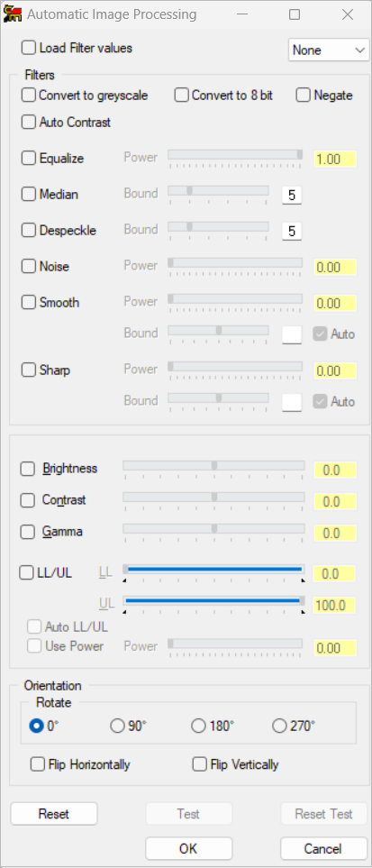Click the Equalize Power value box
The image size is (372, 868).
click(335, 159)
